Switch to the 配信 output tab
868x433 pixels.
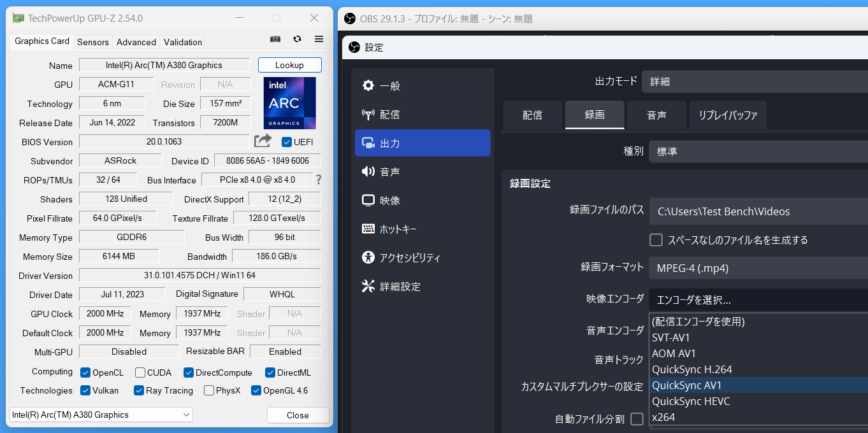tap(532, 115)
